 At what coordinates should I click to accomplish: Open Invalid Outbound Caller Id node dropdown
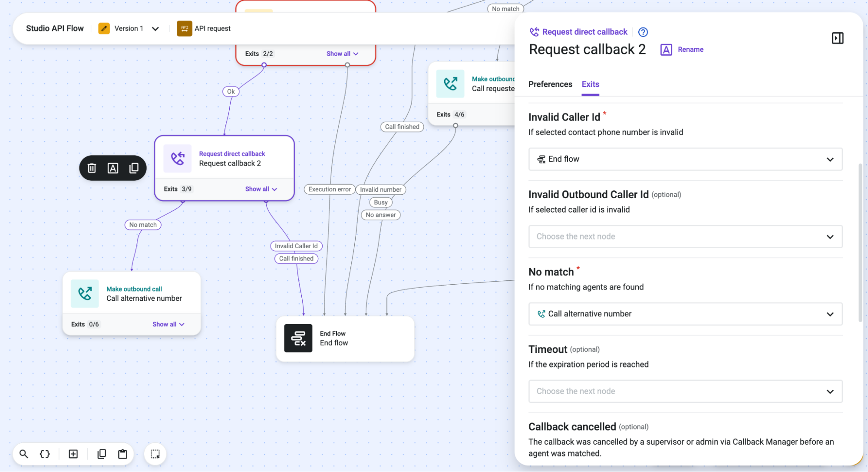pos(685,236)
